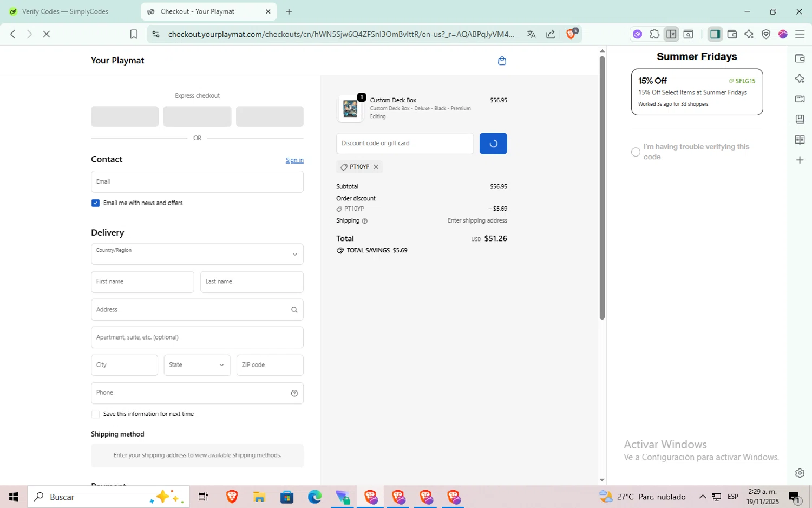Image resolution: width=812 pixels, height=508 pixels.
Task: Switch to Verify Codes — SimplyCodes tab
Action: [66, 11]
